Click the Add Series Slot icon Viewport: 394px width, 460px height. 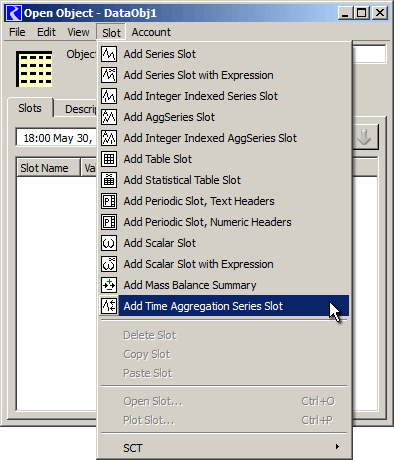(x=109, y=54)
